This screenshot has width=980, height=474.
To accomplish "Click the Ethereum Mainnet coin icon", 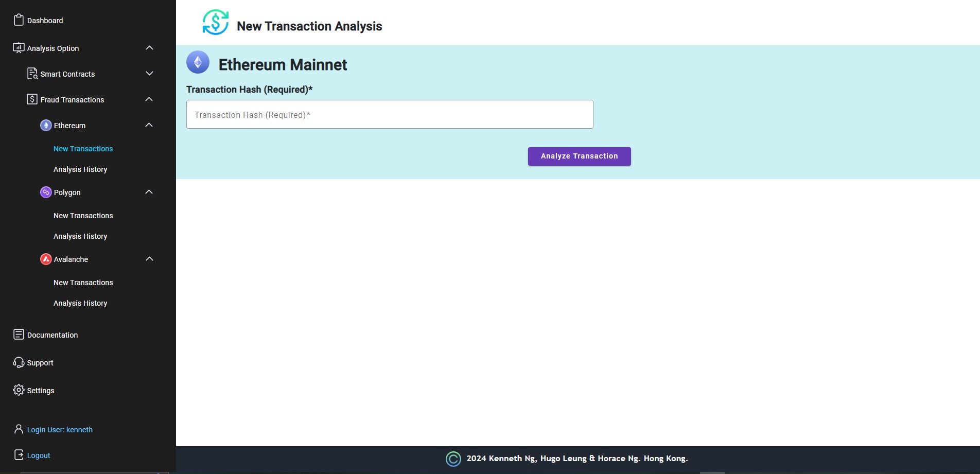I will (198, 62).
